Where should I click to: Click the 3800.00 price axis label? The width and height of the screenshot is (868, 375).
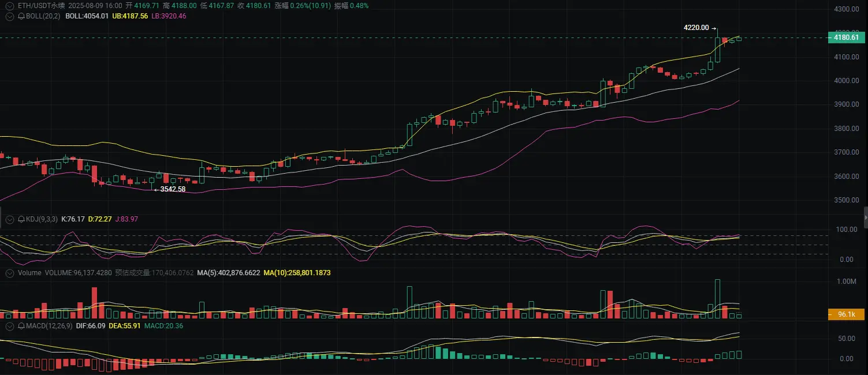[846, 129]
